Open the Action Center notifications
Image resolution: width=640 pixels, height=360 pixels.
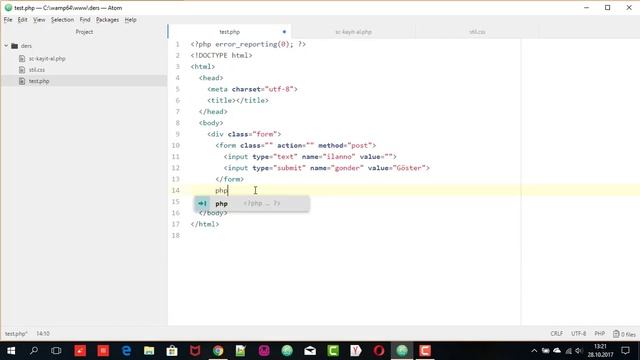point(625,351)
